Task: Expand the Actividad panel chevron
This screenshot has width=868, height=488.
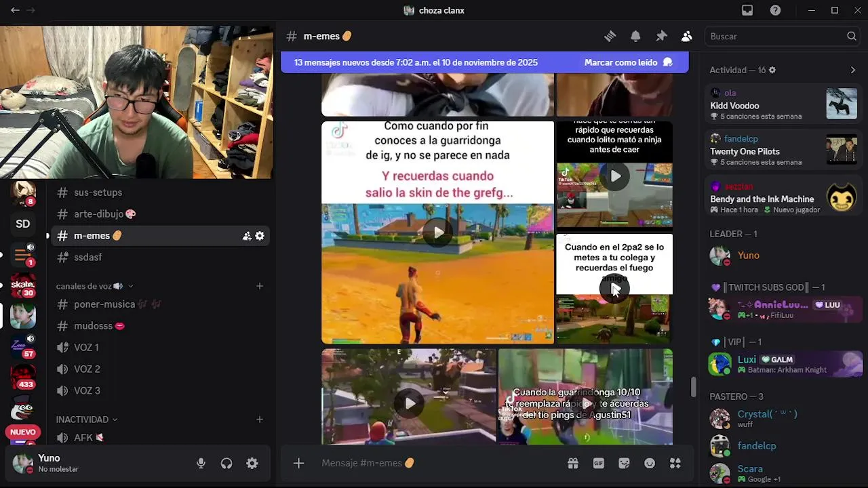Action: pos(853,70)
